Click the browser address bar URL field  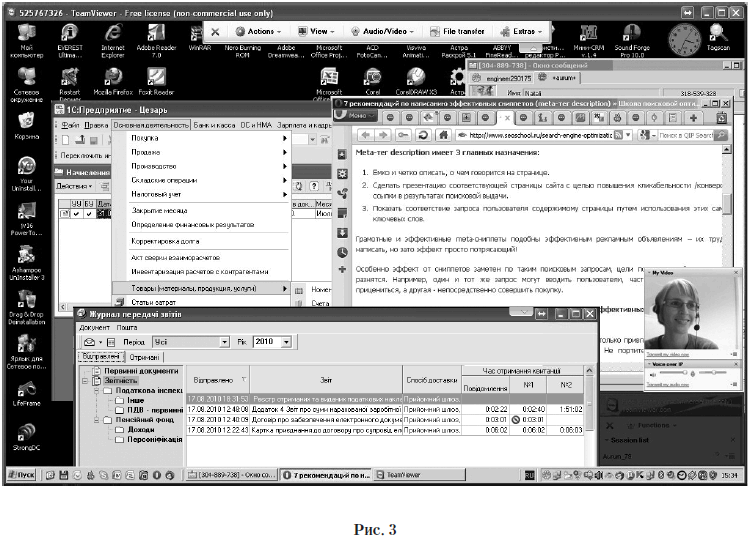coord(540,135)
